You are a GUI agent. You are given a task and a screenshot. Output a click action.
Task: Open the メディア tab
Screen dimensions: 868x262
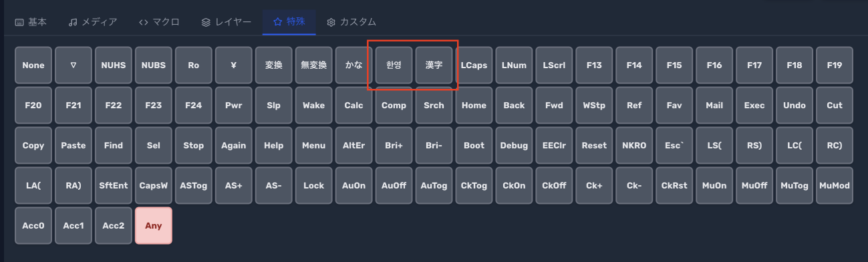click(x=93, y=22)
